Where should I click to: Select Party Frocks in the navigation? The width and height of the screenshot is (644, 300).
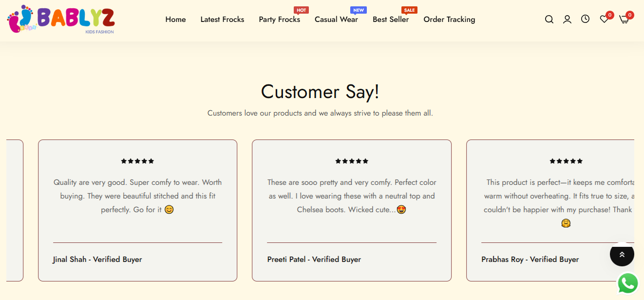(x=279, y=20)
